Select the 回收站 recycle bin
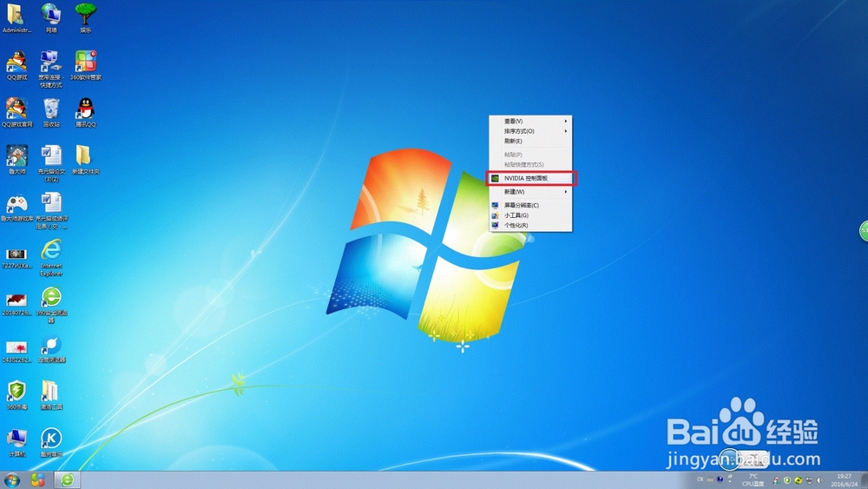The height and width of the screenshot is (489, 868). click(51, 112)
